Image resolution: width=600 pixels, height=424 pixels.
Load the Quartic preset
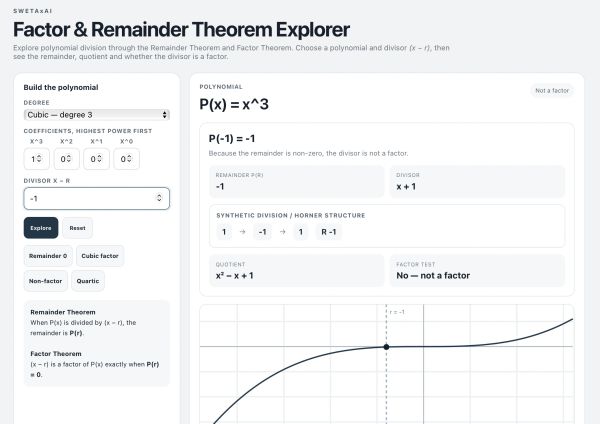click(88, 281)
